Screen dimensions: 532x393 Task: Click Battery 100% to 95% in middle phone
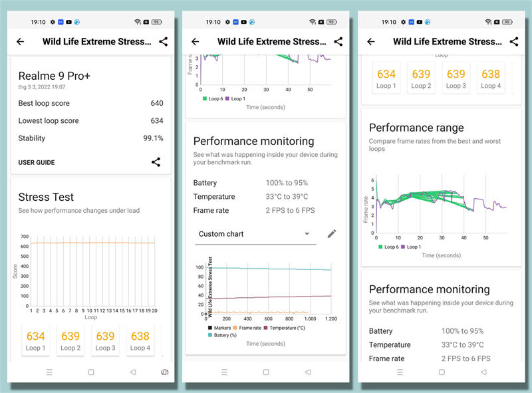click(251, 183)
